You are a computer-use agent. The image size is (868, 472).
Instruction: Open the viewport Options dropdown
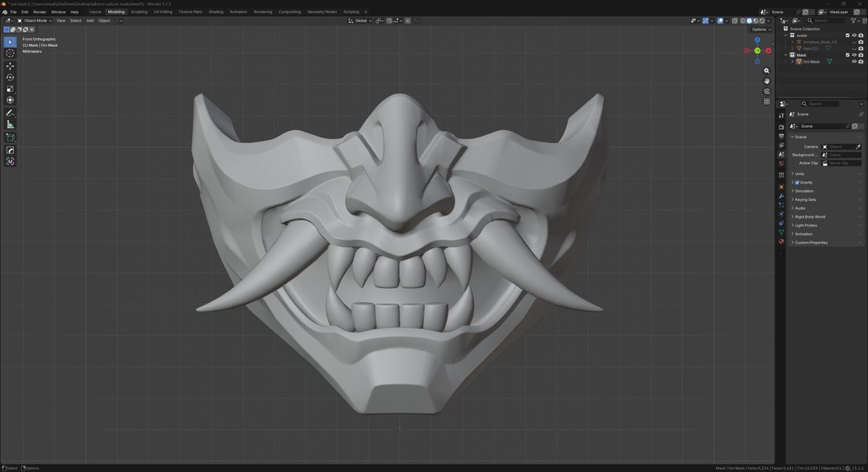pos(760,30)
